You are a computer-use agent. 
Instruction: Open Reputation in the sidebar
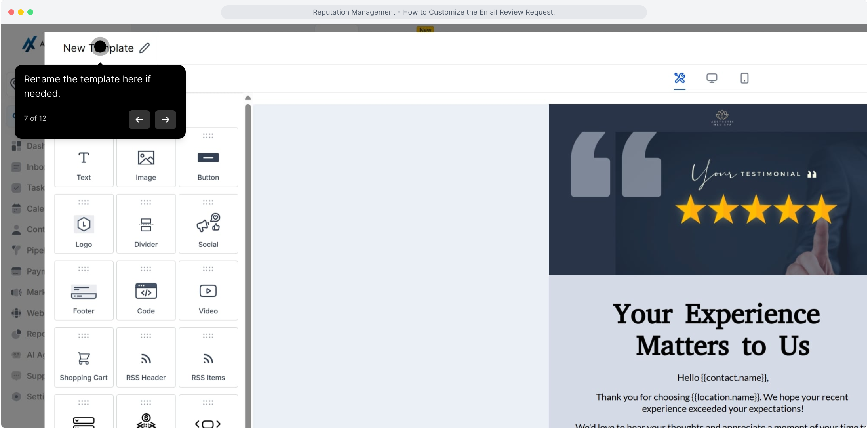point(28,334)
